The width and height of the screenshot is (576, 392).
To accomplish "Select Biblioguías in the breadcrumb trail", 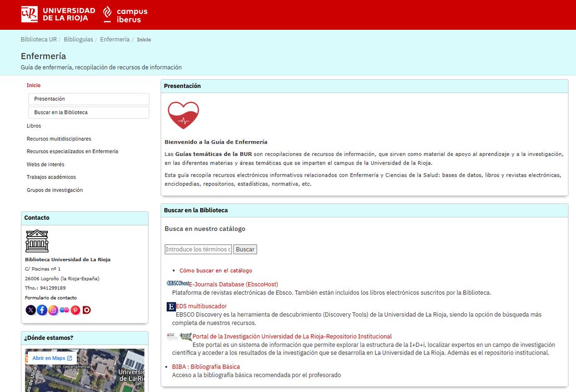I will point(78,39).
